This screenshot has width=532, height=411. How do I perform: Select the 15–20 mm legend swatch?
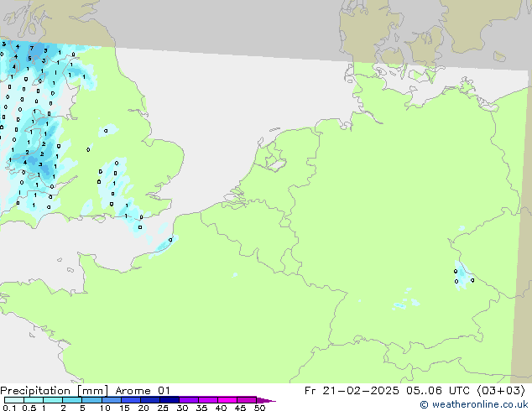click(x=130, y=400)
